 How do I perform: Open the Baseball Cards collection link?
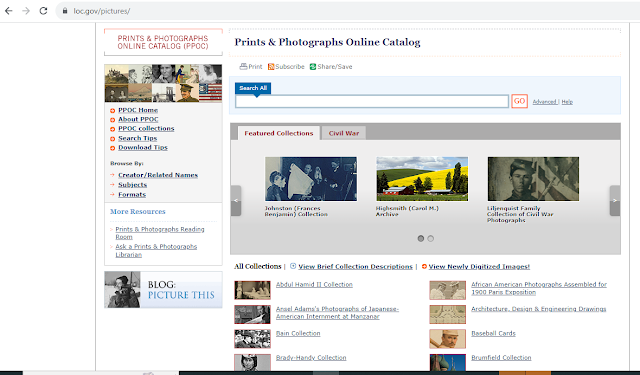[493, 333]
